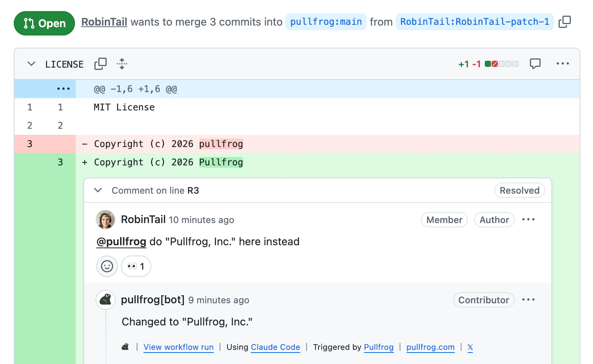Click the Member badge
Viewport: 593px width, 364px height.
(x=444, y=220)
